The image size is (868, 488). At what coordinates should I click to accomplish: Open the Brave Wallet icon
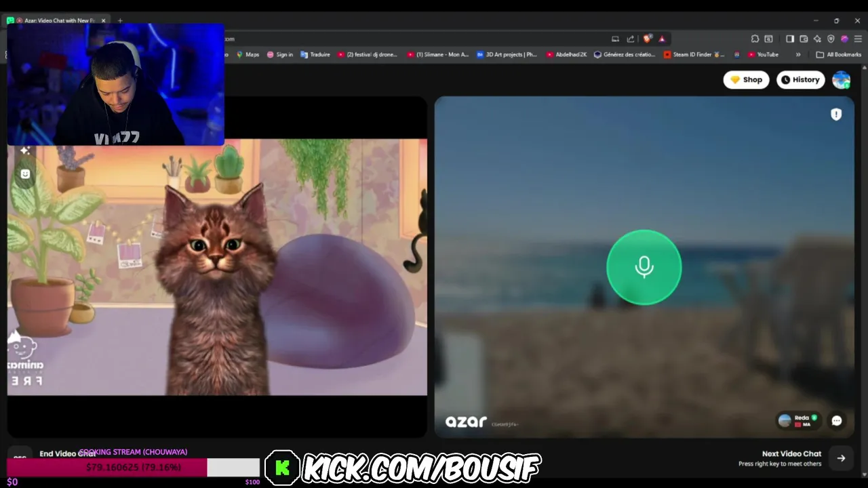click(804, 39)
